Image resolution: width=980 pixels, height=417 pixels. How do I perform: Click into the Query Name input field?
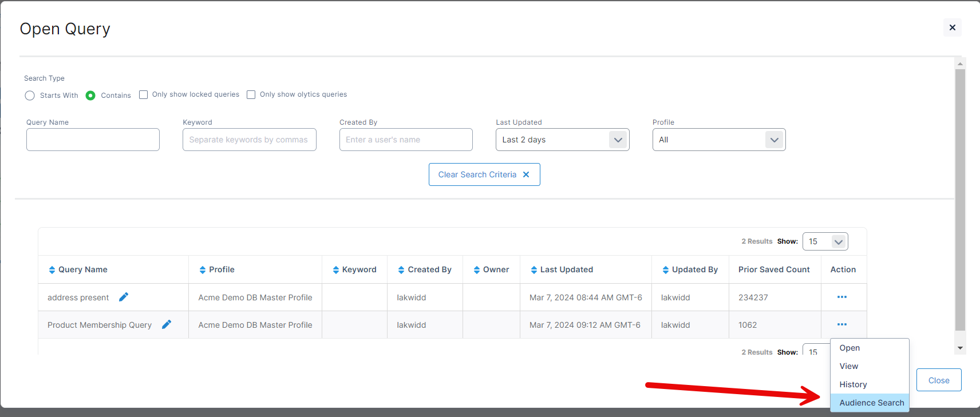(x=93, y=140)
